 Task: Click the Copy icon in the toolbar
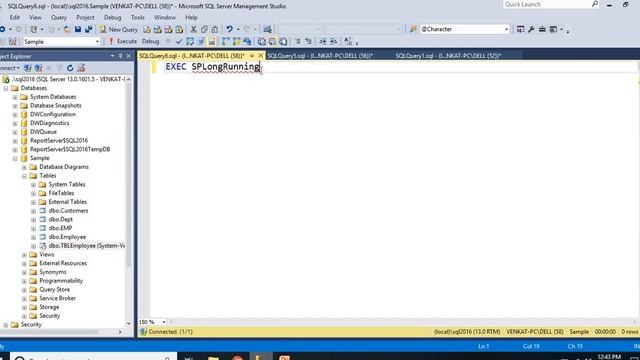[204, 29]
